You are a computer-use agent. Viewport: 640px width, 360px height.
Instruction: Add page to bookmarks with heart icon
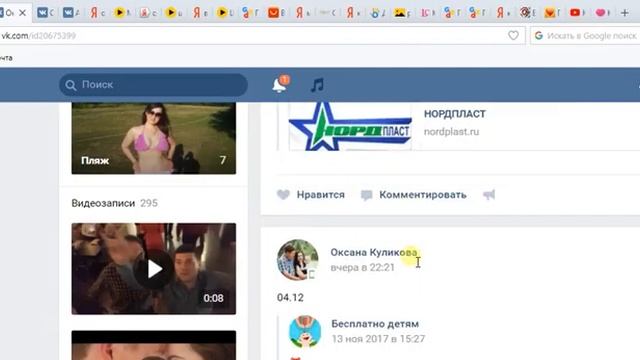[x=513, y=36]
